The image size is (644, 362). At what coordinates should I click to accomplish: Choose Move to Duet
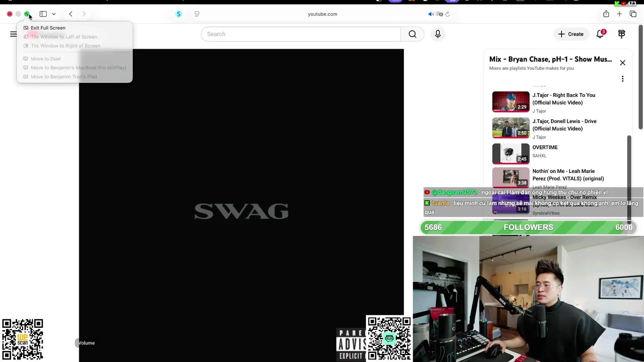[x=45, y=59]
